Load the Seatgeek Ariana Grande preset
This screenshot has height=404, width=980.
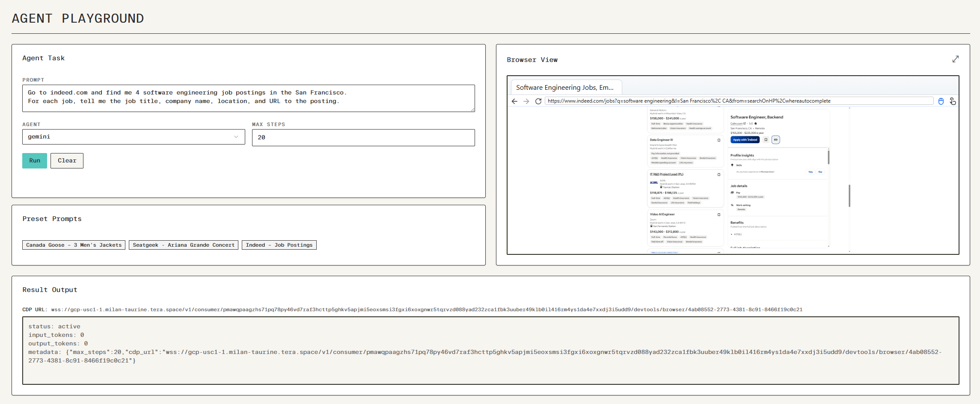point(183,245)
